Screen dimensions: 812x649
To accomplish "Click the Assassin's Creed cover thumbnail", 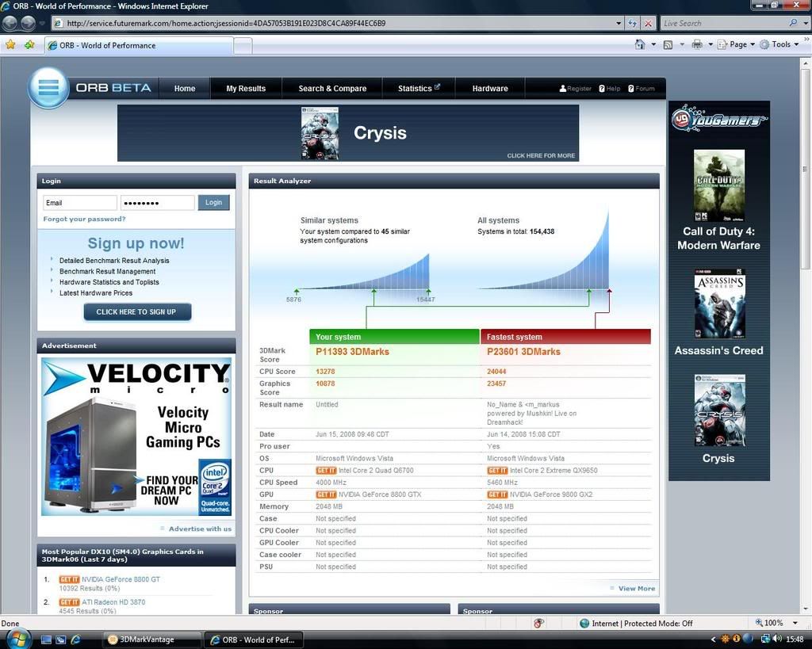I will pyautogui.click(x=719, y=304).
